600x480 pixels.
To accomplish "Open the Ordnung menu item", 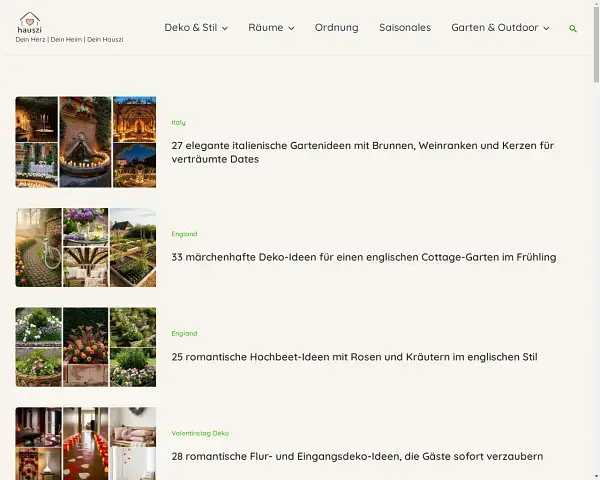I will pos(336,28).
